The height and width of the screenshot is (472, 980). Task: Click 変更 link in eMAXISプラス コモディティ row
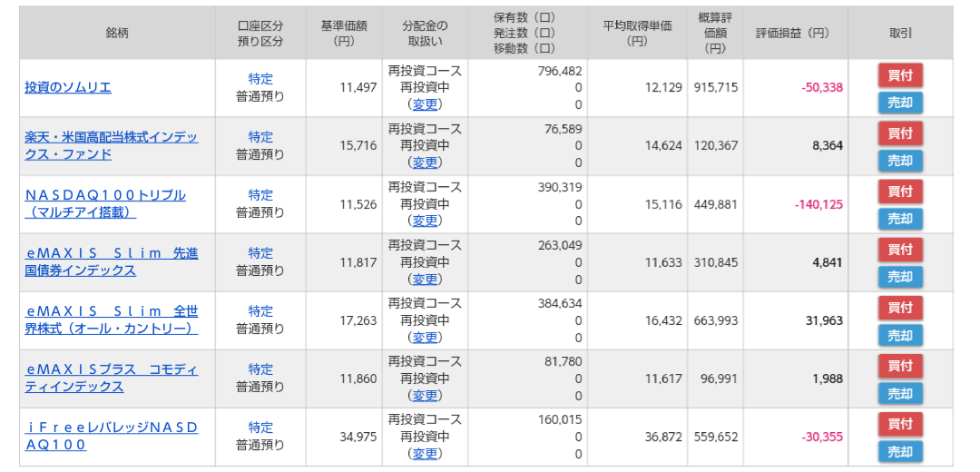click(x=425, y=395)
